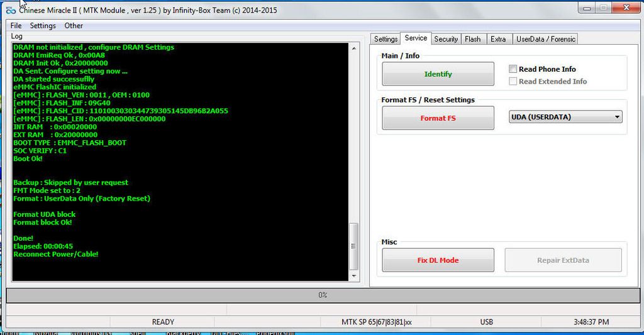The image size is (644, 335).
Task: Open the Other menu
Action: (74, 26)
